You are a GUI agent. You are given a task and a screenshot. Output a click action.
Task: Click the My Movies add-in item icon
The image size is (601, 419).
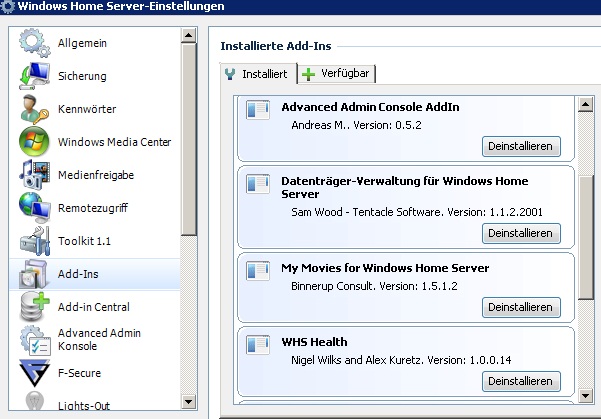(258, 271)
